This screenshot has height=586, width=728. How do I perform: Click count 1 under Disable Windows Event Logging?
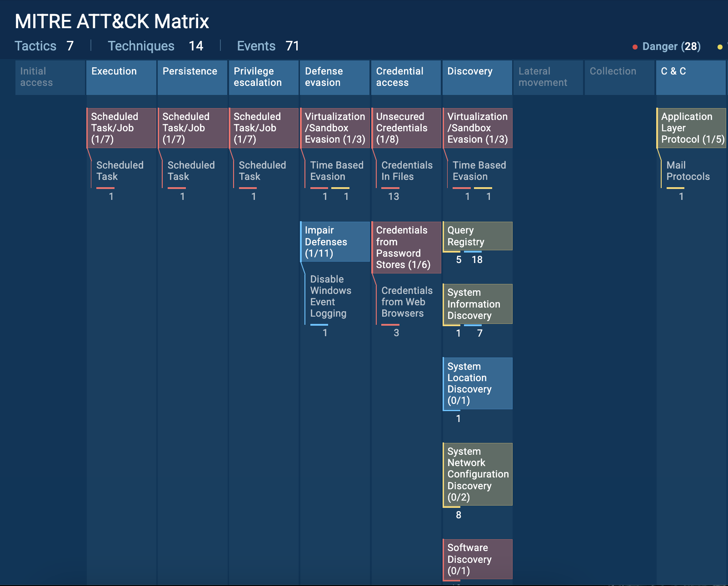[x=325, y=333]
